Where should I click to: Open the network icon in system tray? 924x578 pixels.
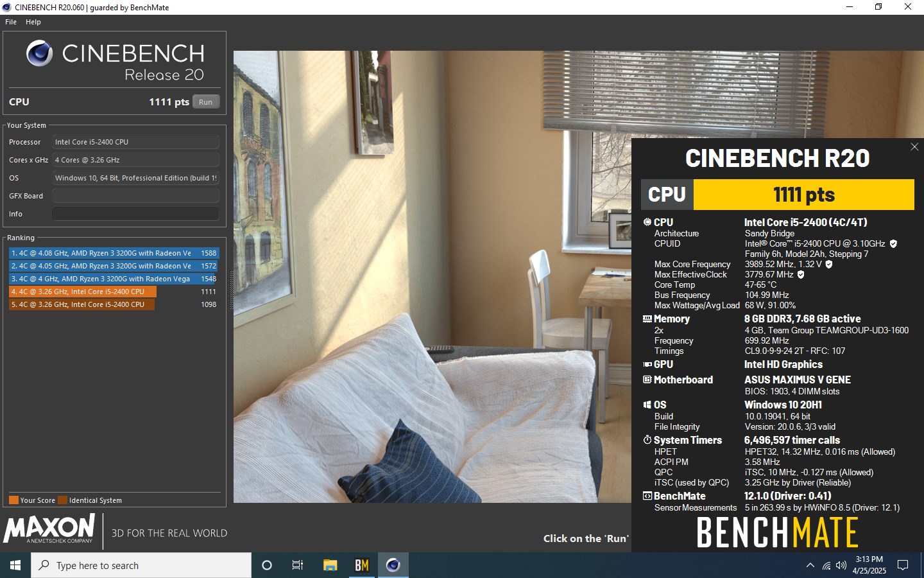tap(826, 565)
